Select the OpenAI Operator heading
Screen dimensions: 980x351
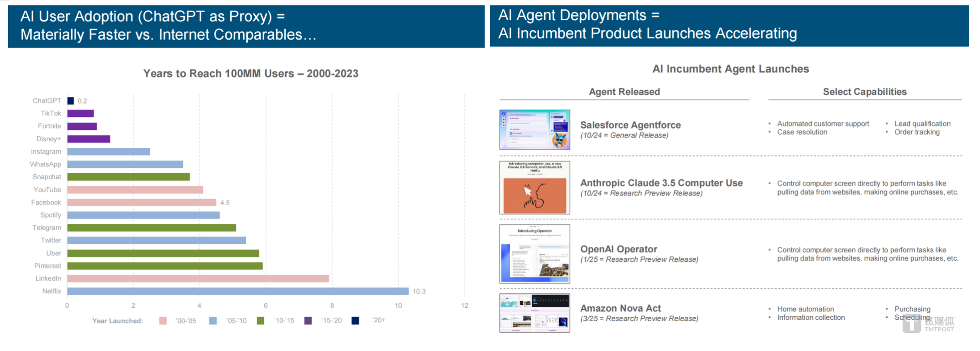click(619, 249)
